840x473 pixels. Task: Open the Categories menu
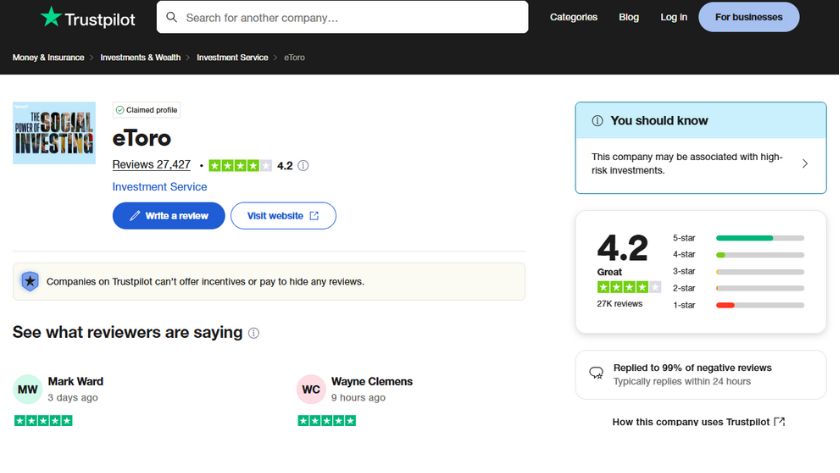pos(573,17)
